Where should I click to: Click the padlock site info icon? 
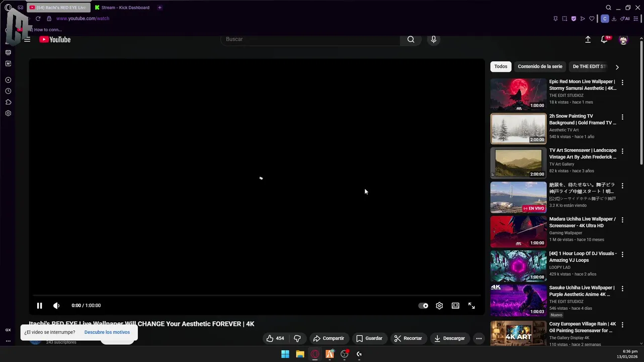[x=49, y=19]
